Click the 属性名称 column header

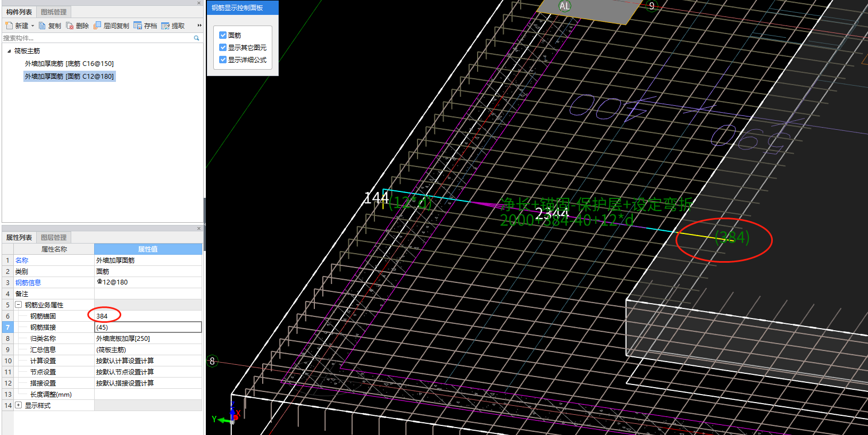pyautogui.click(x=54, y=249)
